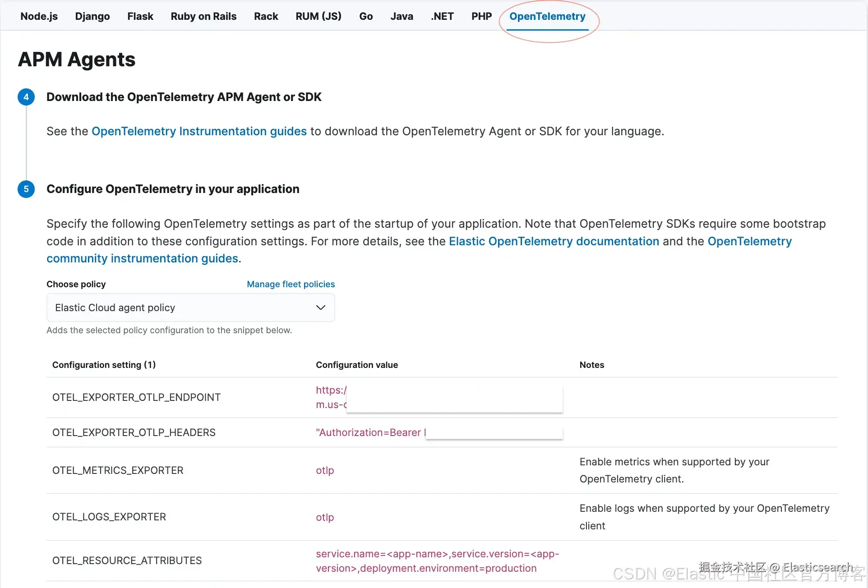Expand the policy dropdown chevron
The height and width of the screenshot is (588, 868).
[320, 308]
